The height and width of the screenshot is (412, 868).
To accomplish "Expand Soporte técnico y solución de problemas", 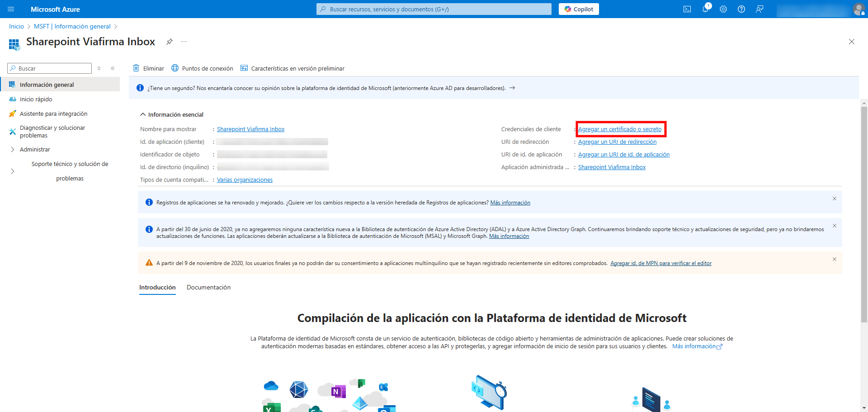I will pos(13,171).
